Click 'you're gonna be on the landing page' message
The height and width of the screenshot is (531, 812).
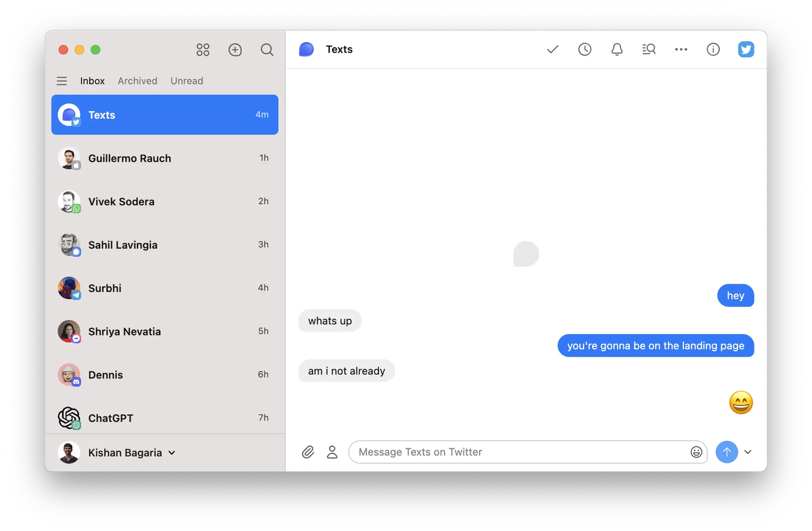tap(656, 346)
